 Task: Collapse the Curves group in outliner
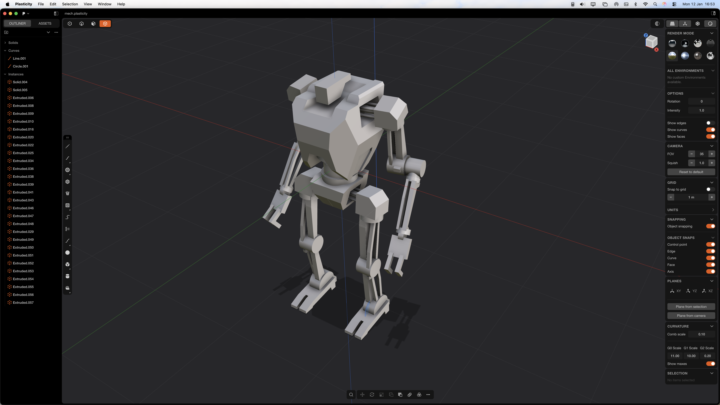(5, 51)
